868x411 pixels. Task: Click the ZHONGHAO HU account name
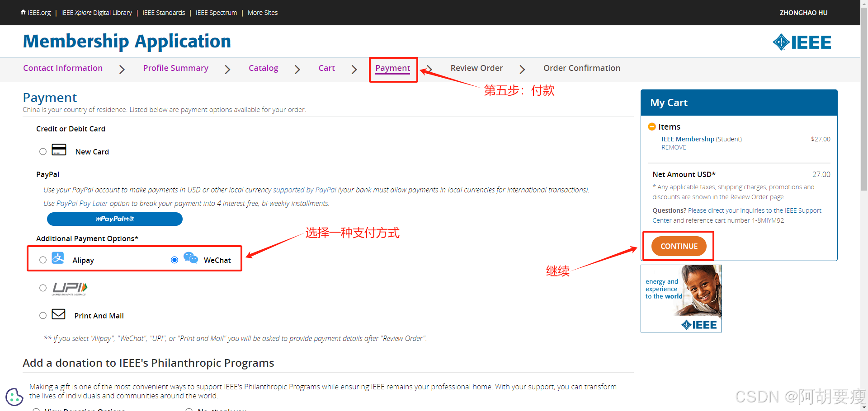pos(804,13)
